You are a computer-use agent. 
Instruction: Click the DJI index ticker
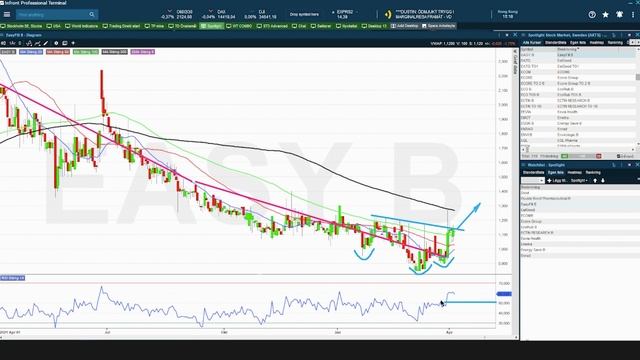[x=260, y=15]
